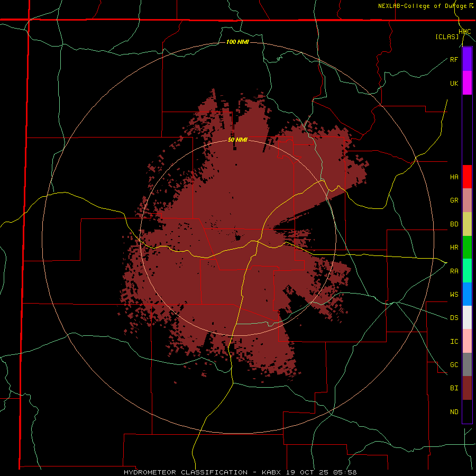The image size is (476, 476).
Task: Select the BI dark red swatch
Action: click(467, 388)
